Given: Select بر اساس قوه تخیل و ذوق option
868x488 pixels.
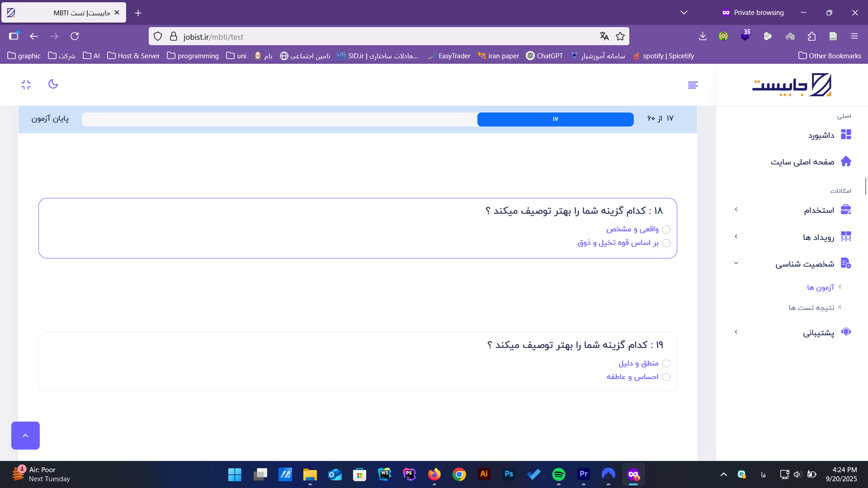Looking at the screenshot, I should tap(666, 243).
